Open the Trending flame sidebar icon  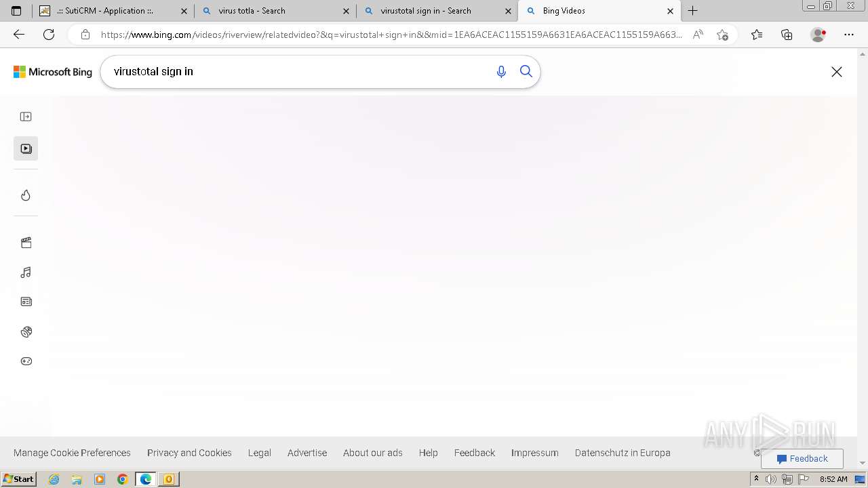[x=26, y=195]
